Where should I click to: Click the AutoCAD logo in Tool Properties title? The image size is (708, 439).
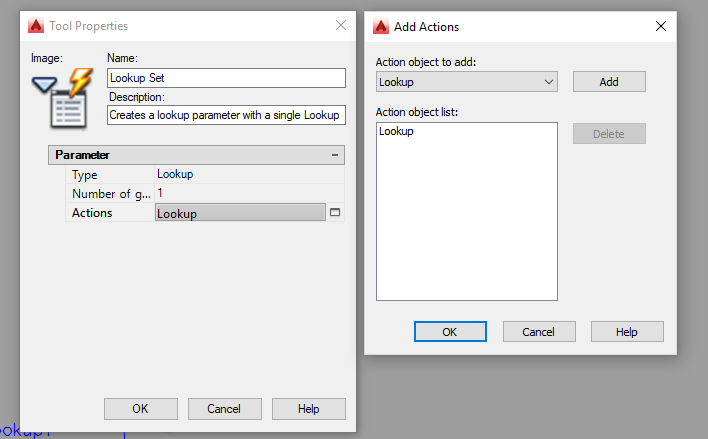click(35, 26)
